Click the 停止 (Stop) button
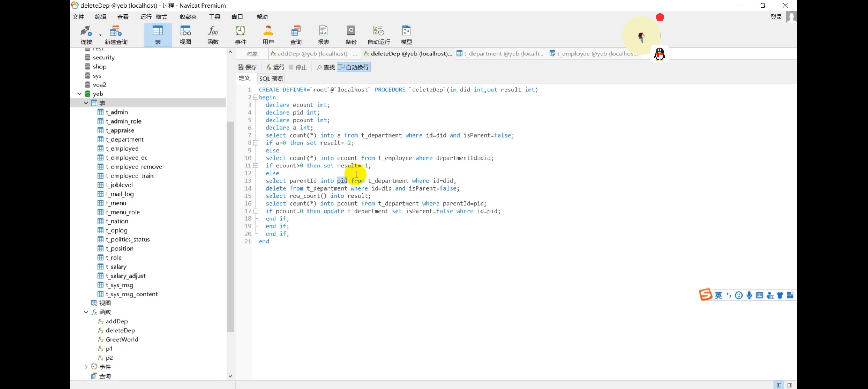This screenshot has height=389, width=868. pyautogui.click(x=298, y=67)
